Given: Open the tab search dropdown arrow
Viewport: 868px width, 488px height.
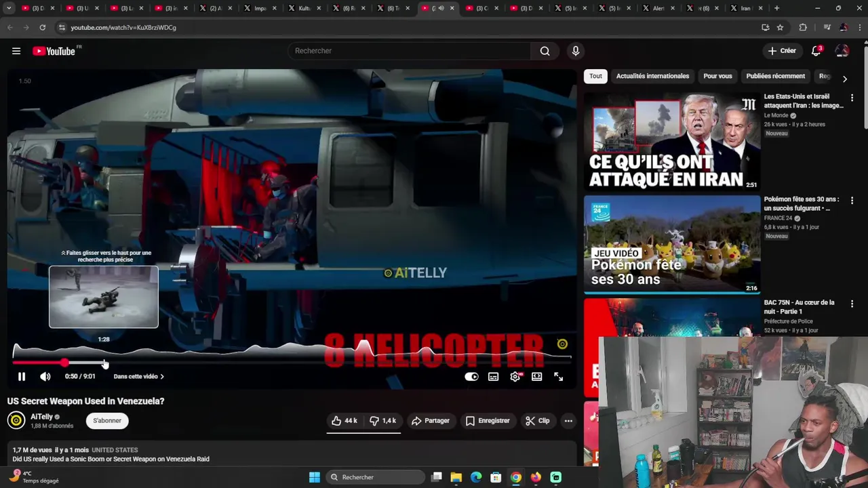Looking at the screenshot, I should click(9, 8).
